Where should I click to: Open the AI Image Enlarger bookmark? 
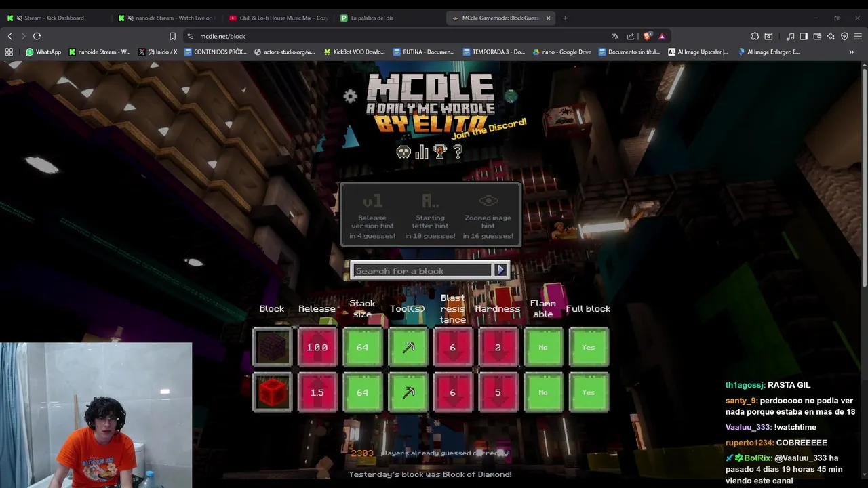(769, 52)
